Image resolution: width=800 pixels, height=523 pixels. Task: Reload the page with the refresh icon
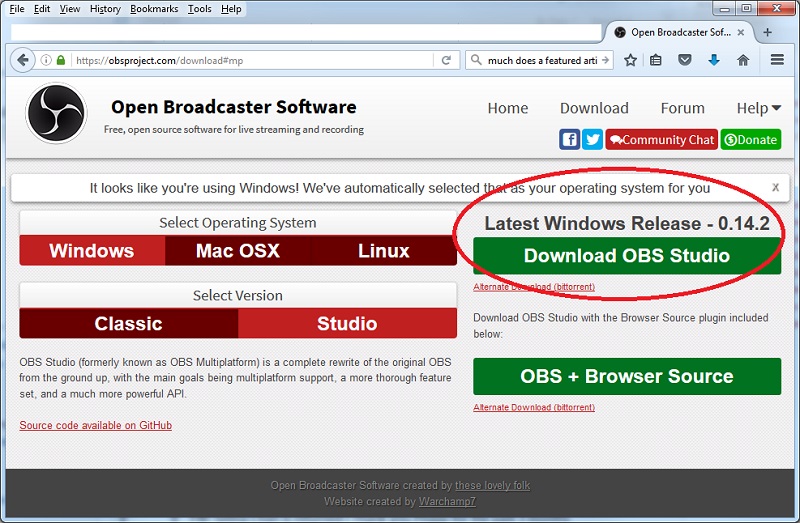446,60
